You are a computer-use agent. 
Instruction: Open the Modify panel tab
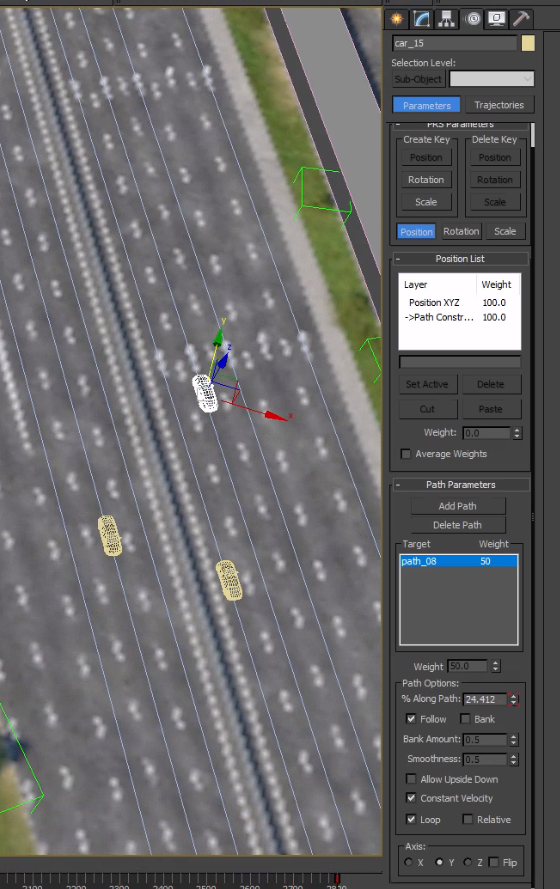[422, 19]
